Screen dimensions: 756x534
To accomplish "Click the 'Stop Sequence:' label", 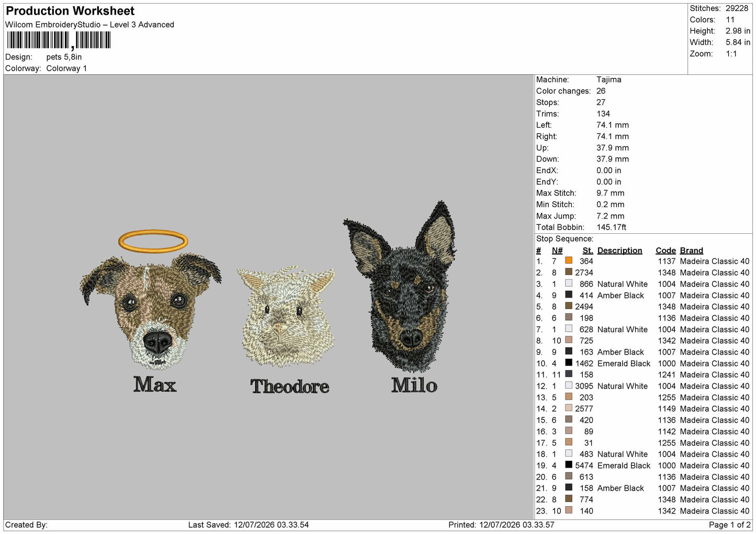I will pyautogui.click(x=565, y=238).
